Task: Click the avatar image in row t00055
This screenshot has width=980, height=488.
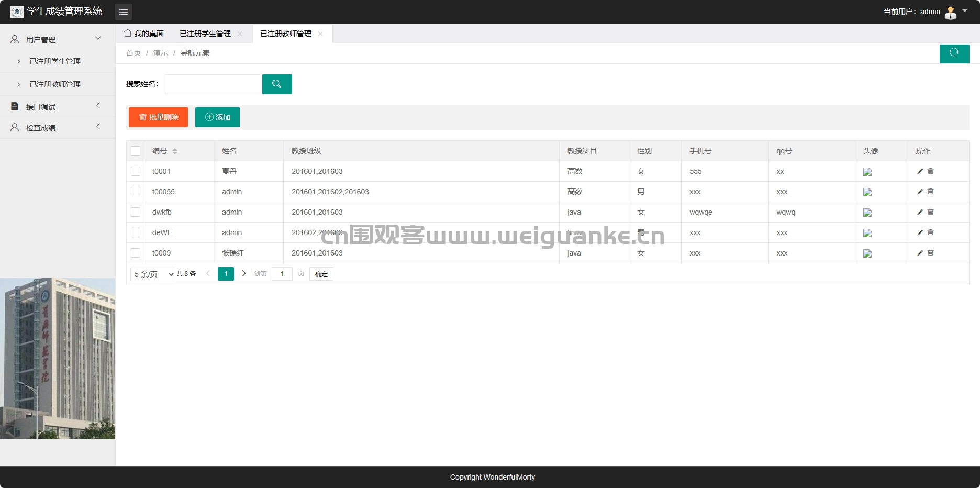Action: (x=867, y=192)
